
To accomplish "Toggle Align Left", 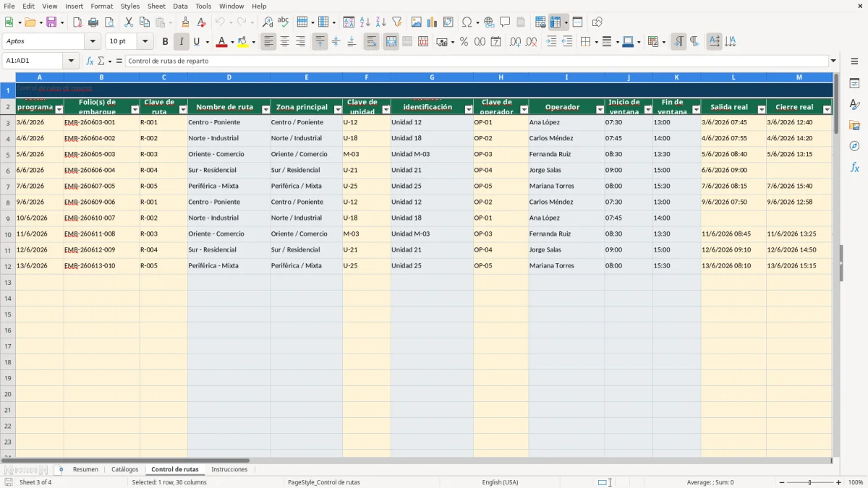I will pos(268,42).
